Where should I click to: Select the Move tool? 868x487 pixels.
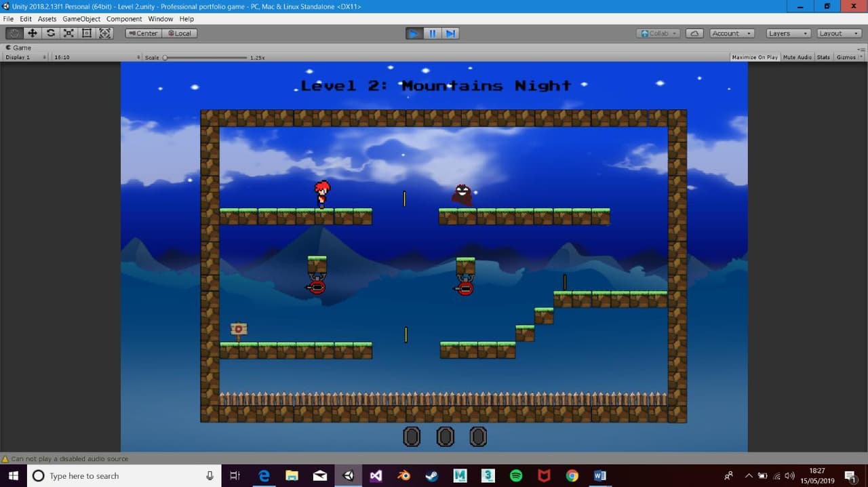point(33,33)
